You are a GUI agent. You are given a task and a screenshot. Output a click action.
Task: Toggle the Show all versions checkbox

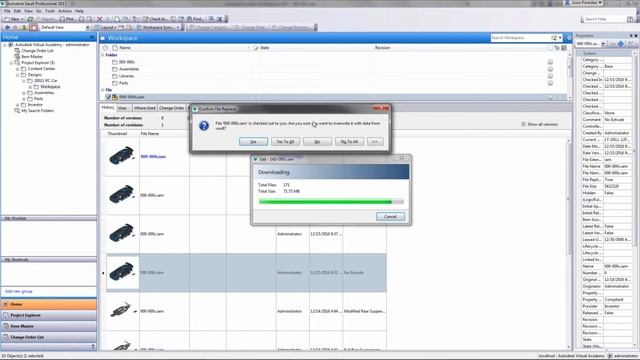click(524, 124)
